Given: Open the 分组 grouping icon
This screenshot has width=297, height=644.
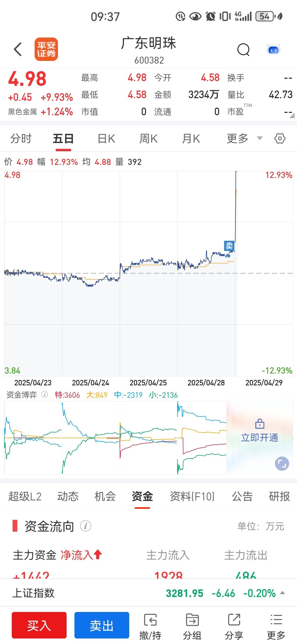Looking at the screenshot, I should coord(192,627).
